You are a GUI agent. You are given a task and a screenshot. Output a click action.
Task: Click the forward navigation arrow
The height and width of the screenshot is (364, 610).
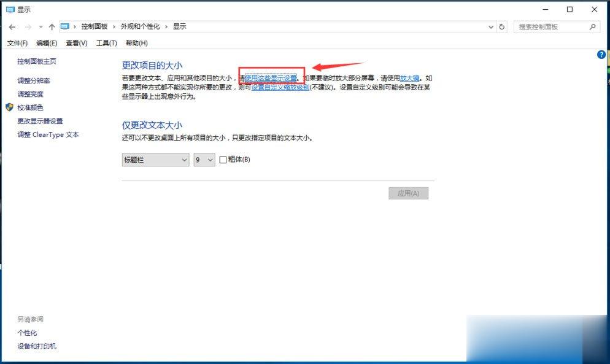tap(27, 26)
